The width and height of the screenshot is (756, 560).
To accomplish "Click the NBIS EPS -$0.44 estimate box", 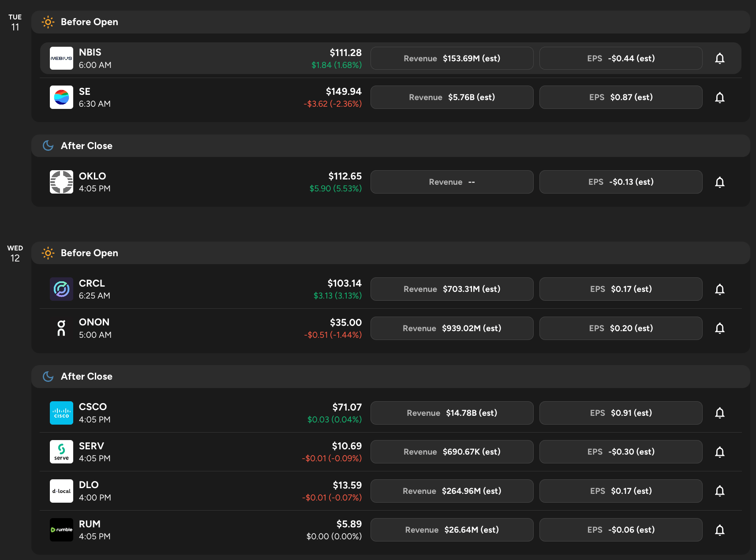I will (x=621, y=58).
